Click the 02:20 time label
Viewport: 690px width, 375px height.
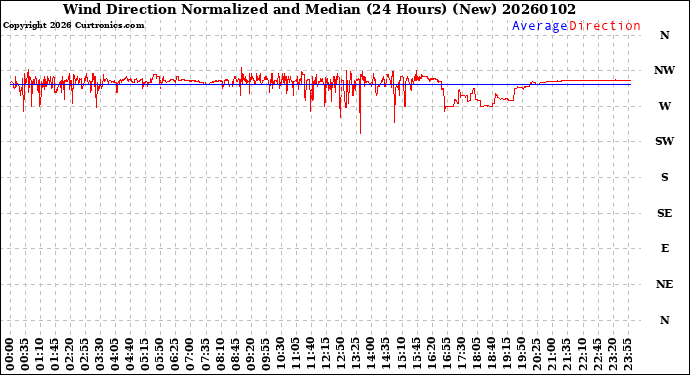click(70, 354)
